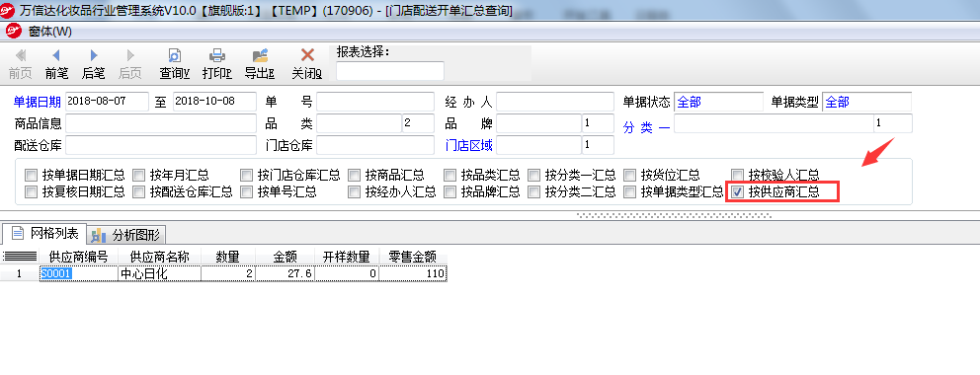Click the 后页 last-page toolbar icon

pos(130,55)
